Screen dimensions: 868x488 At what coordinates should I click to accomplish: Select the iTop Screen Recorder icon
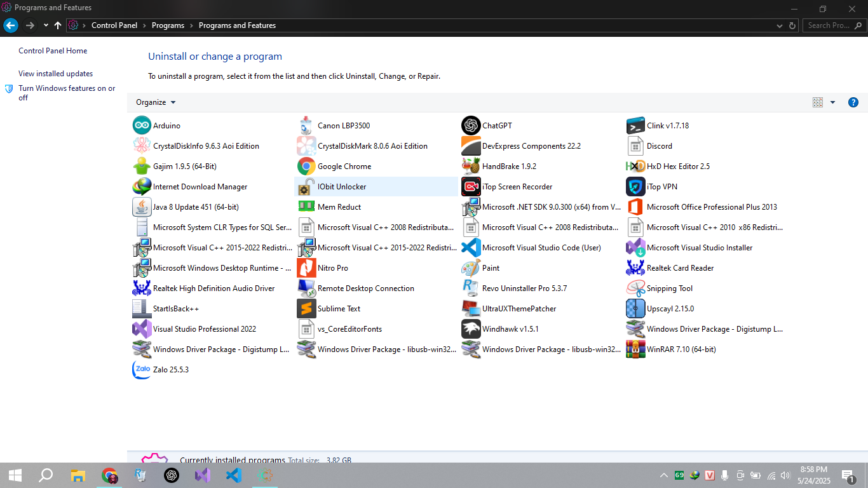point(471,186)
